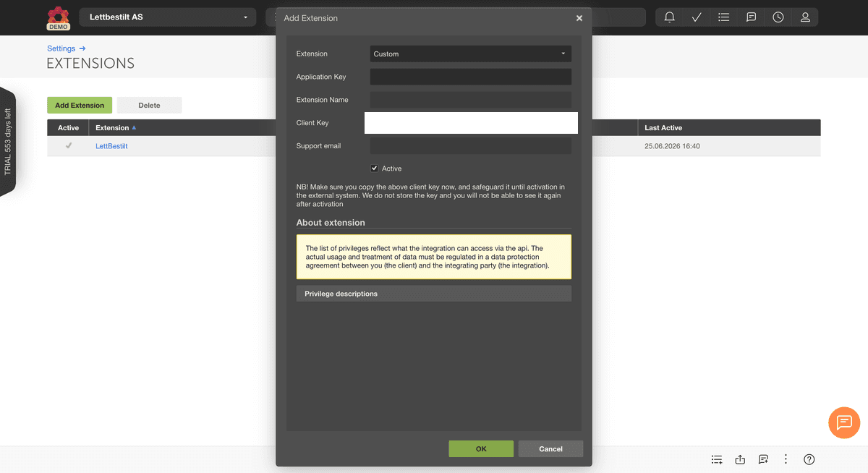868x473 pixels.
Task: Open the user profile icon
Action: pyautogui.click(x=805, y=17)
